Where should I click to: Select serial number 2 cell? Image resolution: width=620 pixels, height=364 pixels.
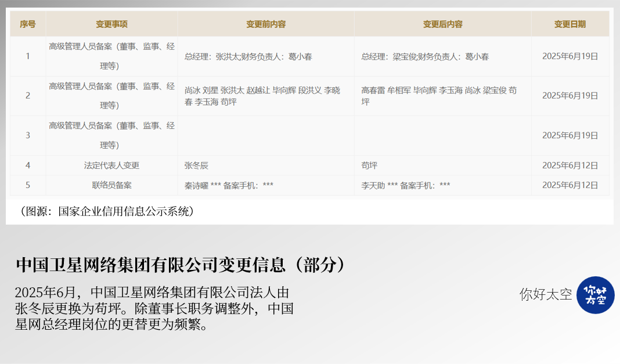(28, 96)
